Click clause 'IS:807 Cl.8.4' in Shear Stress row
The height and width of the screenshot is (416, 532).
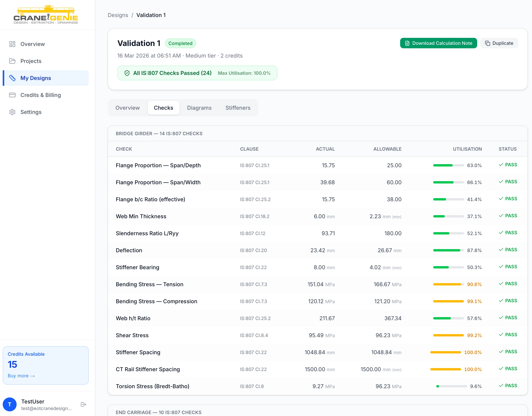pyautogui.click(x=254, y=335)
